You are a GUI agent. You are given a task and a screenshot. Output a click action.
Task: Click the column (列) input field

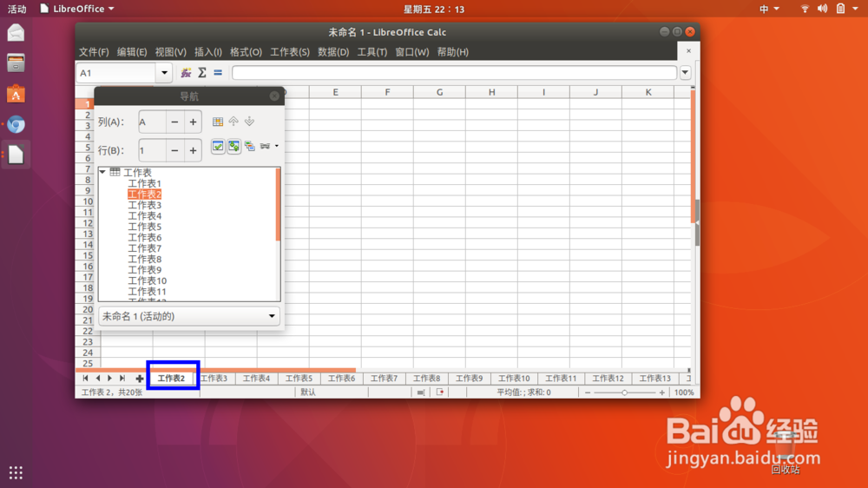152,122
